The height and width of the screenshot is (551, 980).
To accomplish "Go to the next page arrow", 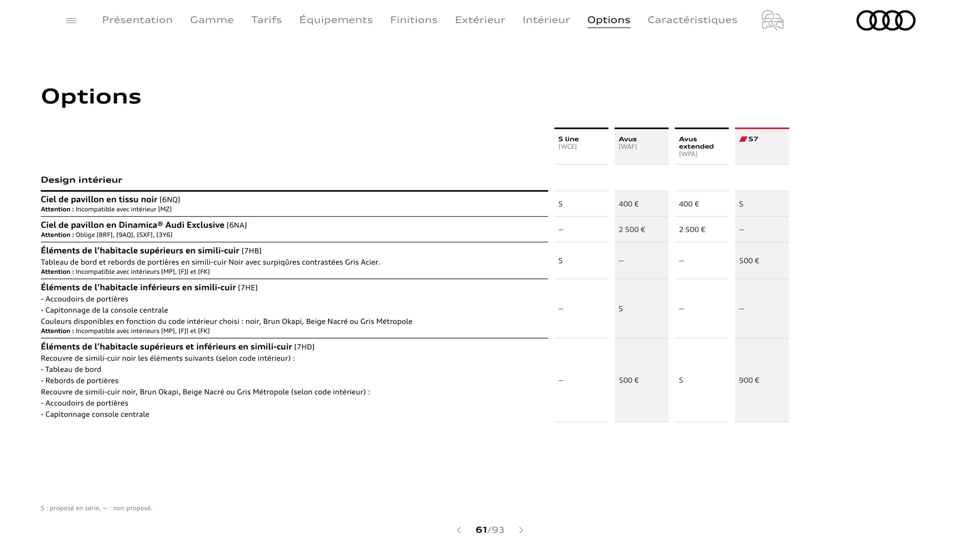I will pos(521,530).
